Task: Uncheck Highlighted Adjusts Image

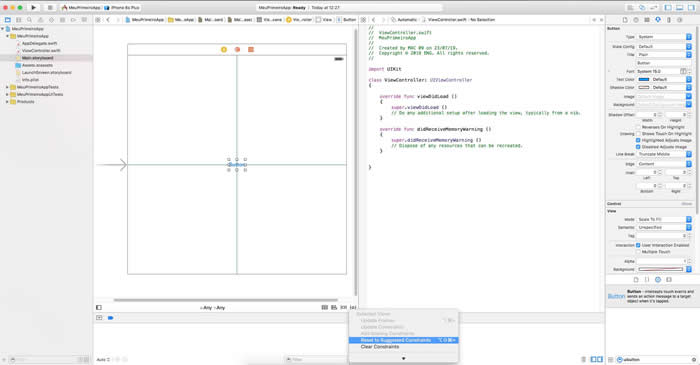Action: click(x=638, y=140)
